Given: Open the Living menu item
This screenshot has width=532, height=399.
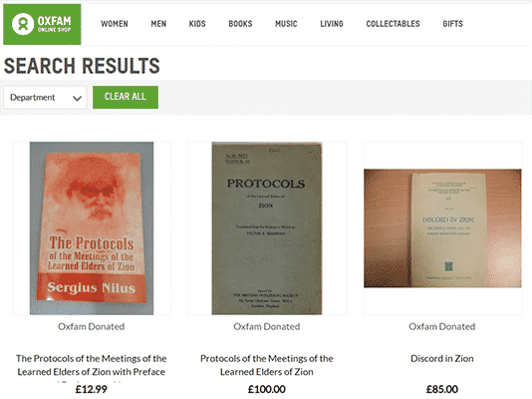Looking at the screenshot, I should click(332, 24).
